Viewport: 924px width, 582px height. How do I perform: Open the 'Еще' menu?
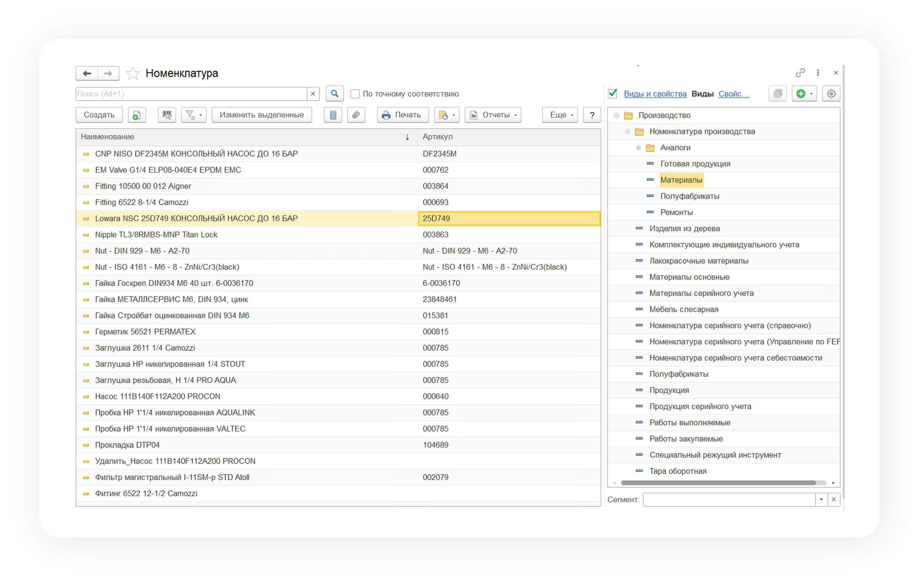coord(560,115)
